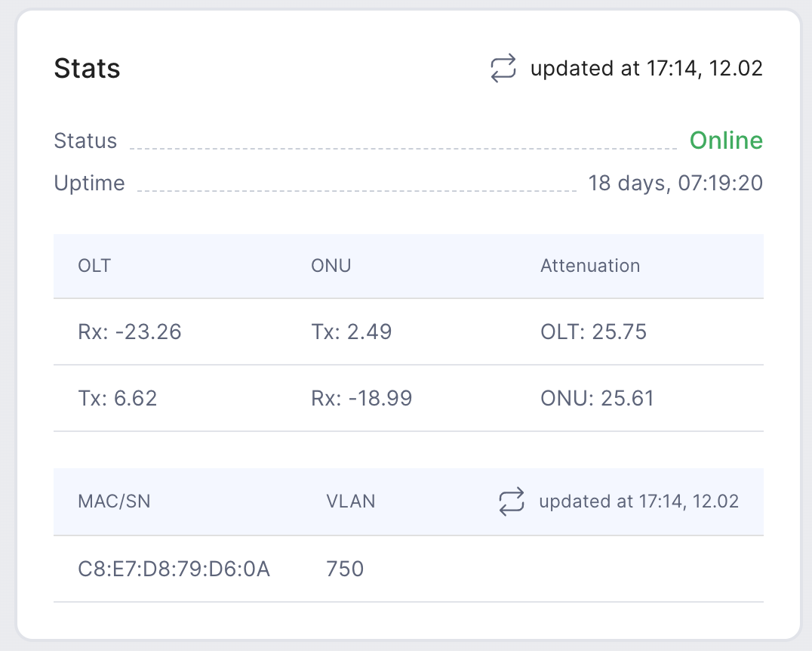Click the Stats heading
The height and width of the screenshot is (651, 812).
87,69
